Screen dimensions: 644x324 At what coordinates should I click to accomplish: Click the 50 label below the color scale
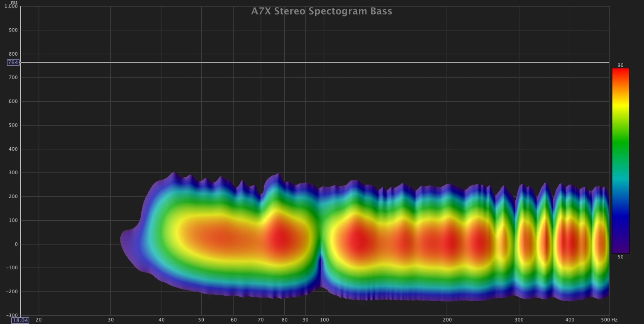tap(620, 257)
